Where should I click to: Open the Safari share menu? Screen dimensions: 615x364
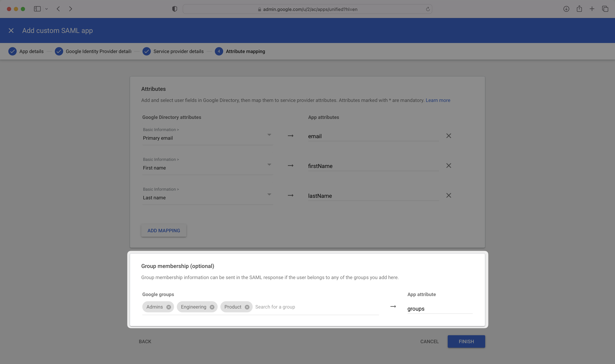point(579,9)
